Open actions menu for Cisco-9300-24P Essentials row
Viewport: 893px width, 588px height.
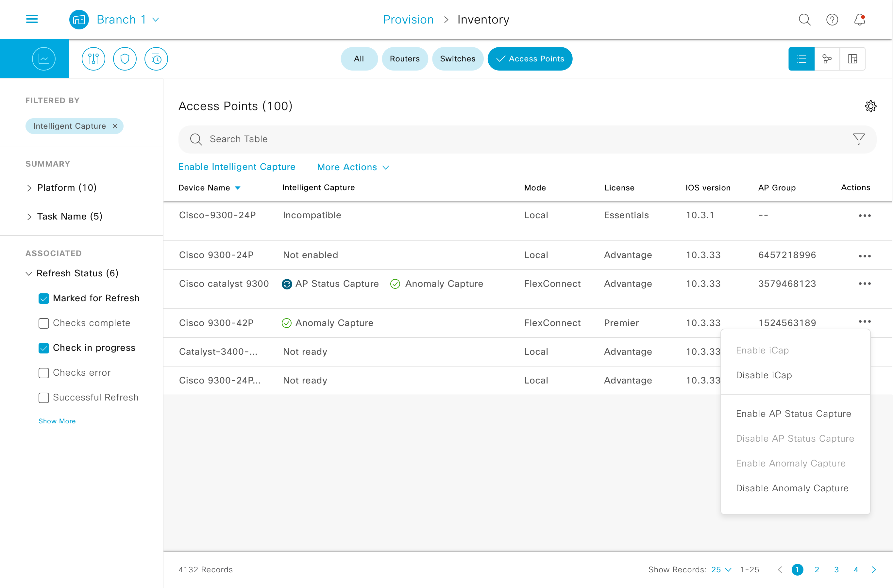[865, 216]
